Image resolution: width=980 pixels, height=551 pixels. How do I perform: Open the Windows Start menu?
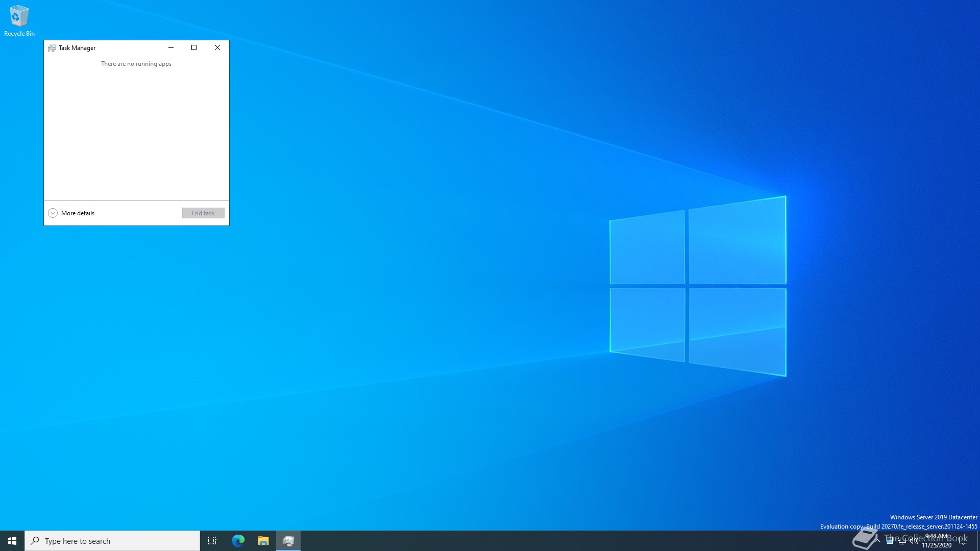coord(12,541)
